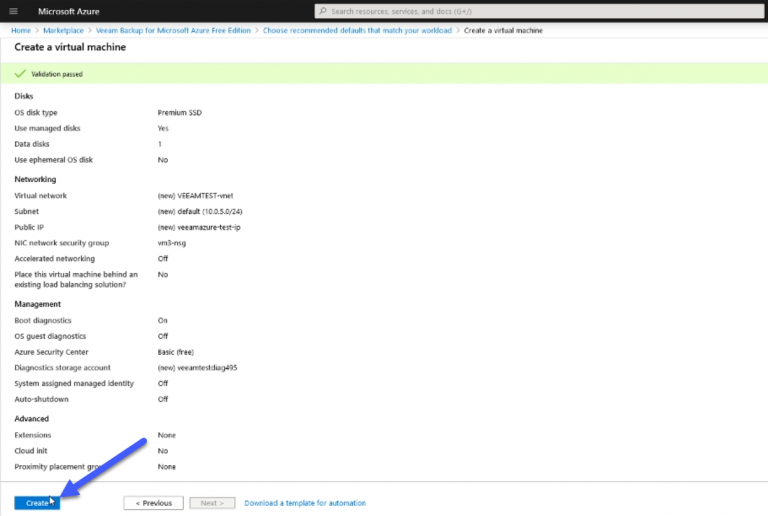Image resolution: width=768 pixels, height=516 pixels.
Task: Select the Public IP label
Action: pos(29,227)
